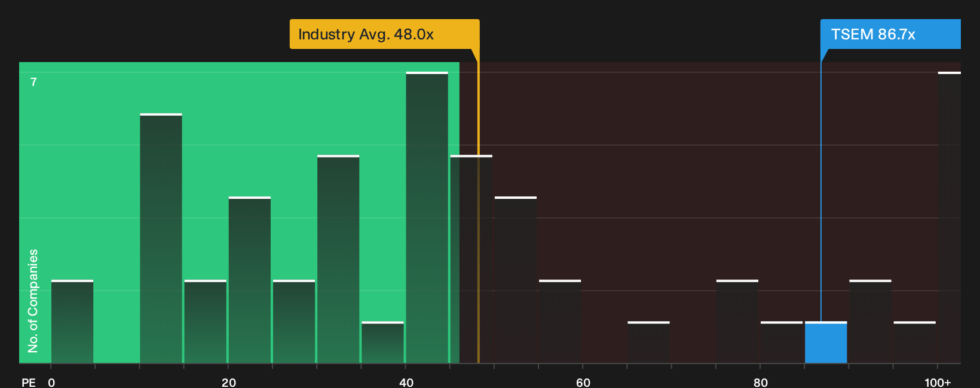The width and height of the screenshot is (980, 388).
Task: Click the '0' x-axis label
Action: coord(51,382)
